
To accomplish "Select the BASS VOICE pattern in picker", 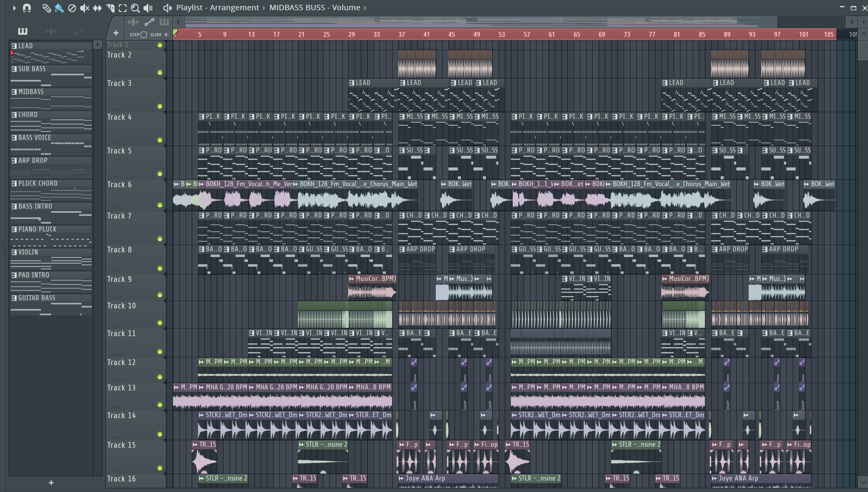I will pyautogui.click(x=51, y=145).
